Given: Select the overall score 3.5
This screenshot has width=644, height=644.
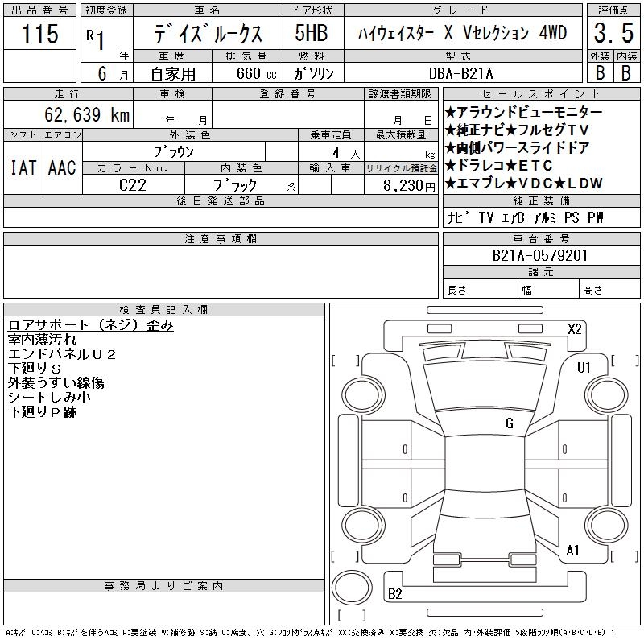Looking at the screenshot, I should coord(613,33).
